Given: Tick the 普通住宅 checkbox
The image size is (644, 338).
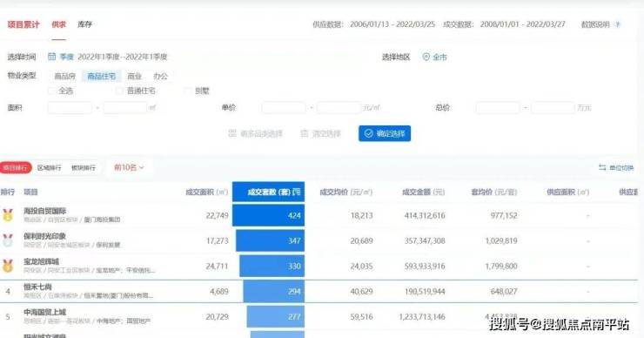Looking at the screenshot, I should [119, 91].
